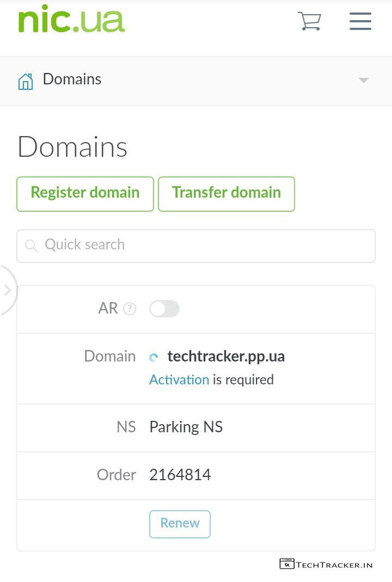Open the Activation link

(x=179, y=380)
